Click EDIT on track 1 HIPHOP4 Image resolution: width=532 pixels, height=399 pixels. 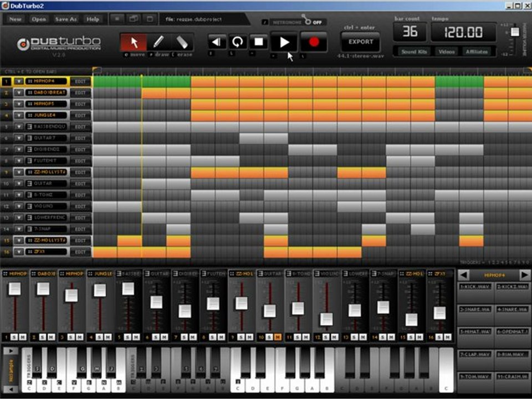click(x=80, y=81)
